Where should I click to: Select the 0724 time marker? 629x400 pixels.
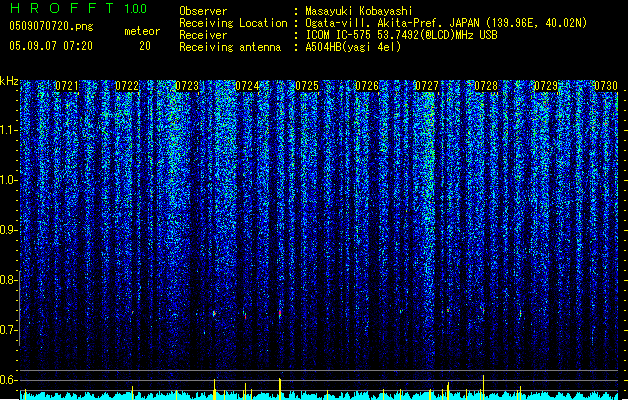[x=247, y=86]
